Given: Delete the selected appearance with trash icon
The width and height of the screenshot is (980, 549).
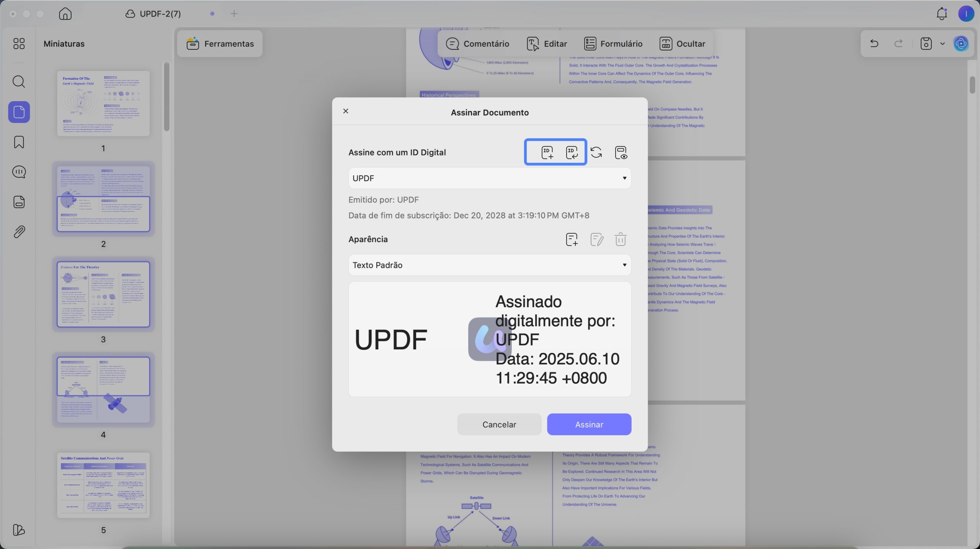Looking at the screenshot, I should coord(621,239).
